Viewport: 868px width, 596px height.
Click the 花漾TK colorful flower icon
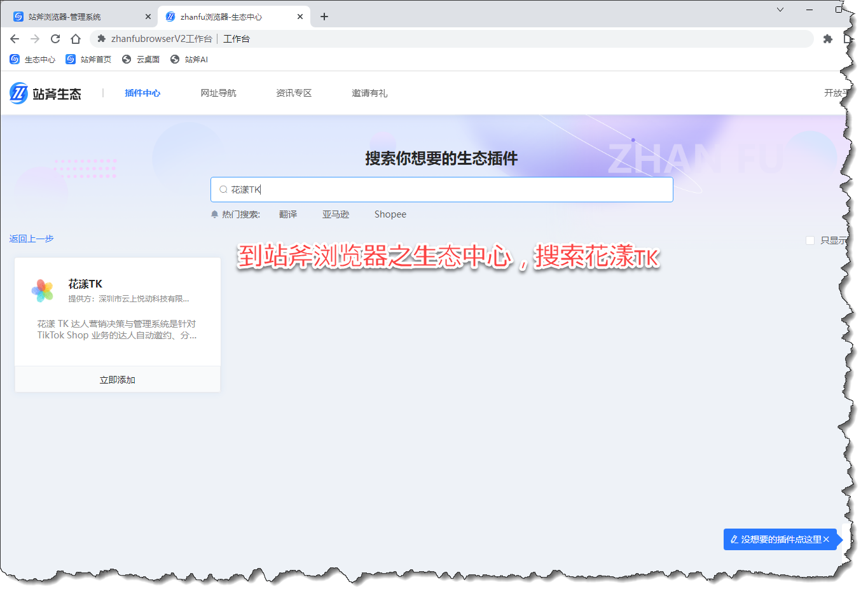43,291
